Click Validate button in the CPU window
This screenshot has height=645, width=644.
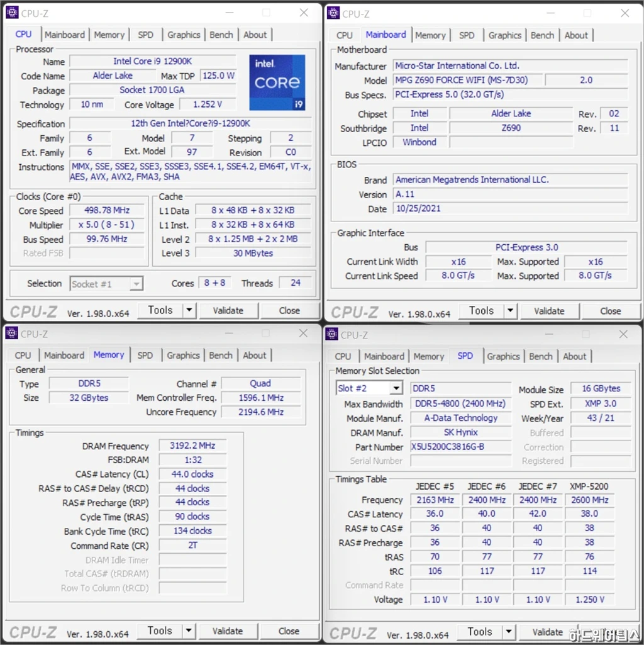pos(228,311)
